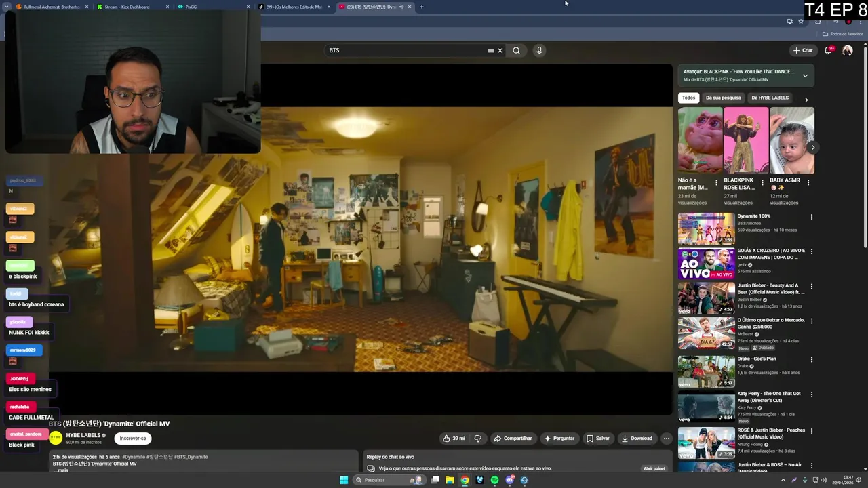Select the Da sua pesquisa filter chip

tap(723, 98)
